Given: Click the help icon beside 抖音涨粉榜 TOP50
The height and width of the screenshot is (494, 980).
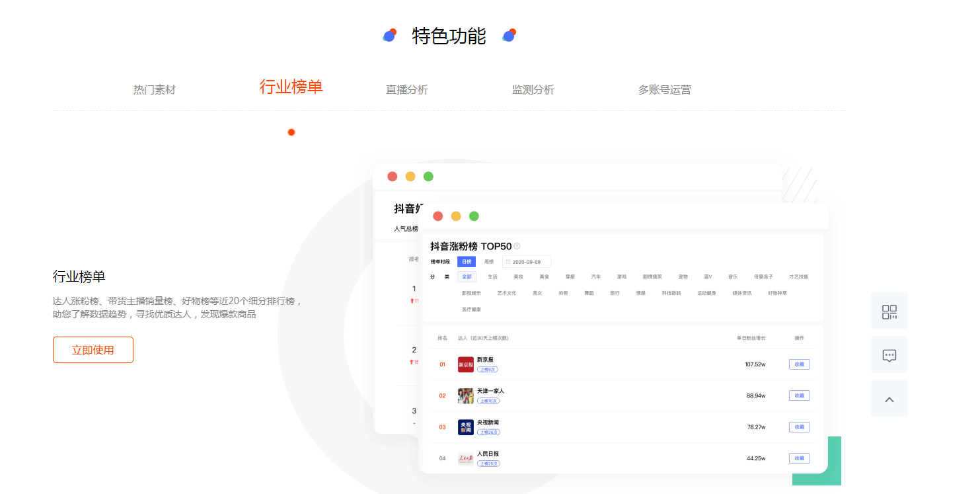Looking at the screenshot, I should click(517, 246).
